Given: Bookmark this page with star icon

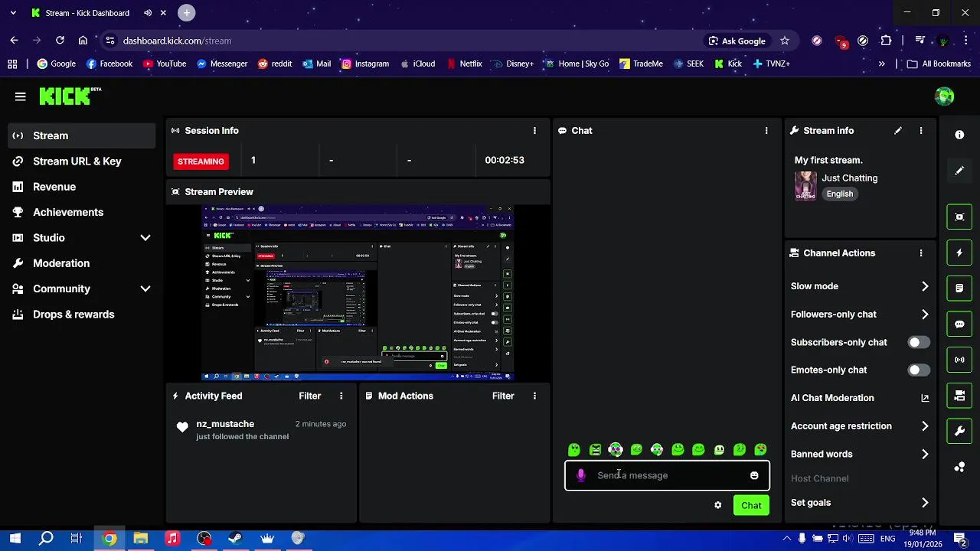Looking at the screenshot, I should point(785,41).
